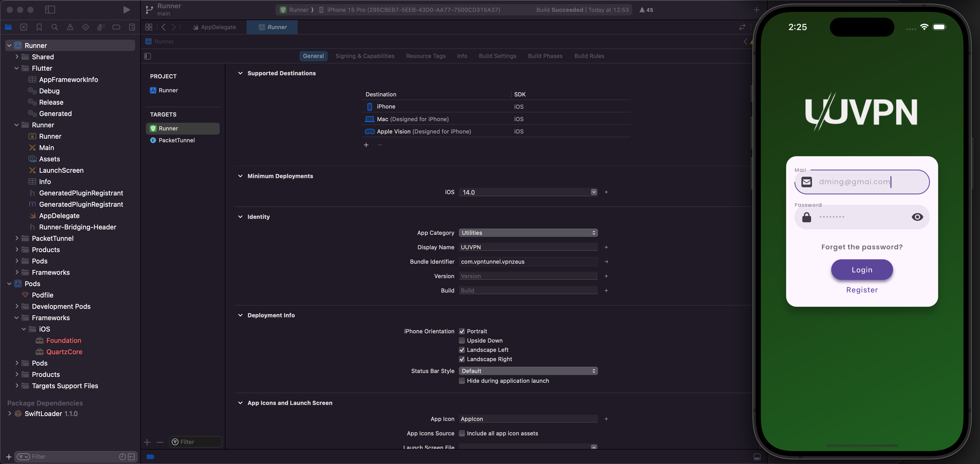This screenshot has height=464, width=980.
Task: Expand the PacketTunnel folder in navigator
Action: click(17, 238)
